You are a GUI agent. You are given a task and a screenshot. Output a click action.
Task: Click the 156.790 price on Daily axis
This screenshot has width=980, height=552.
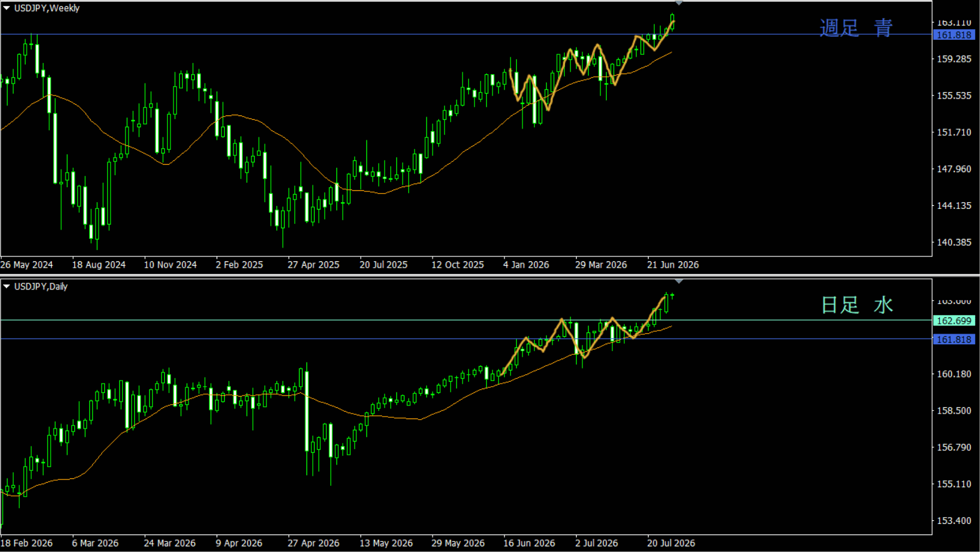[x=954, y=447]
